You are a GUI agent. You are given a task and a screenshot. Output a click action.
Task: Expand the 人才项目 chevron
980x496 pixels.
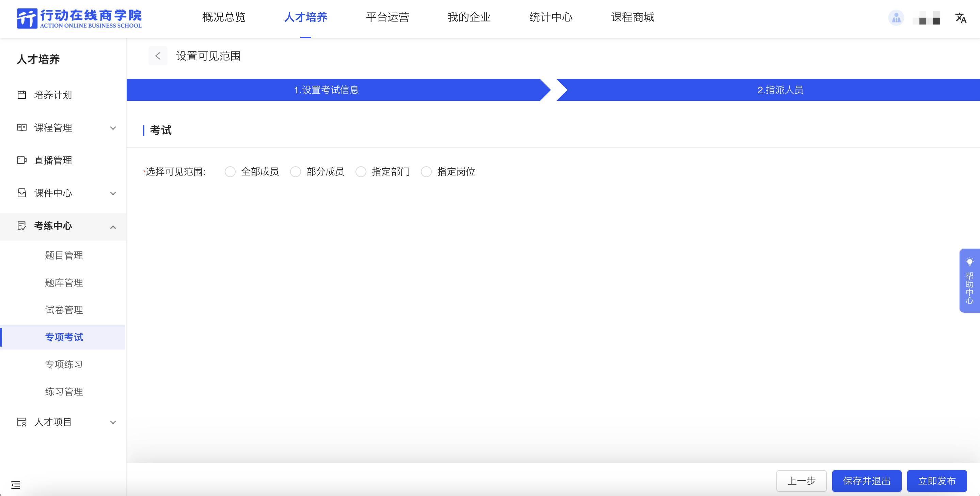click(x=113, y=422)
